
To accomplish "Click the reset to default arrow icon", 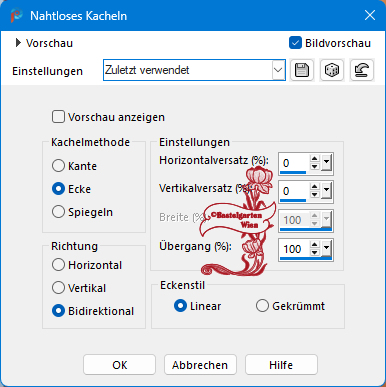I will click(362, 70).
